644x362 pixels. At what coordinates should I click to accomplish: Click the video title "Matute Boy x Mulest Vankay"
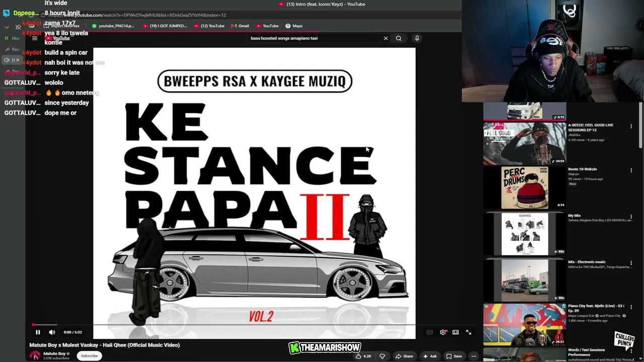click(105, 345)
